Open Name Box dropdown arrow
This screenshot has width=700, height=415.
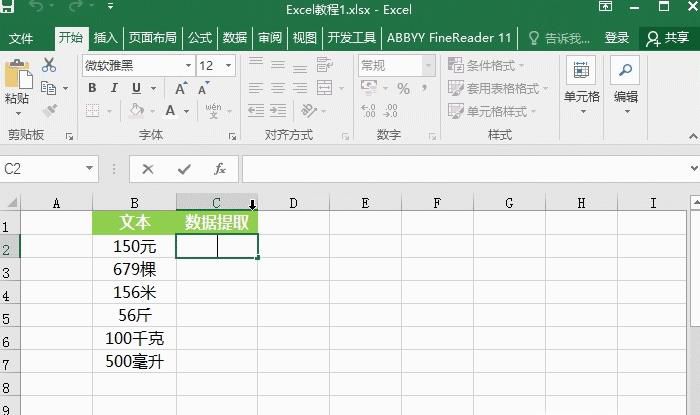(89, 168)
